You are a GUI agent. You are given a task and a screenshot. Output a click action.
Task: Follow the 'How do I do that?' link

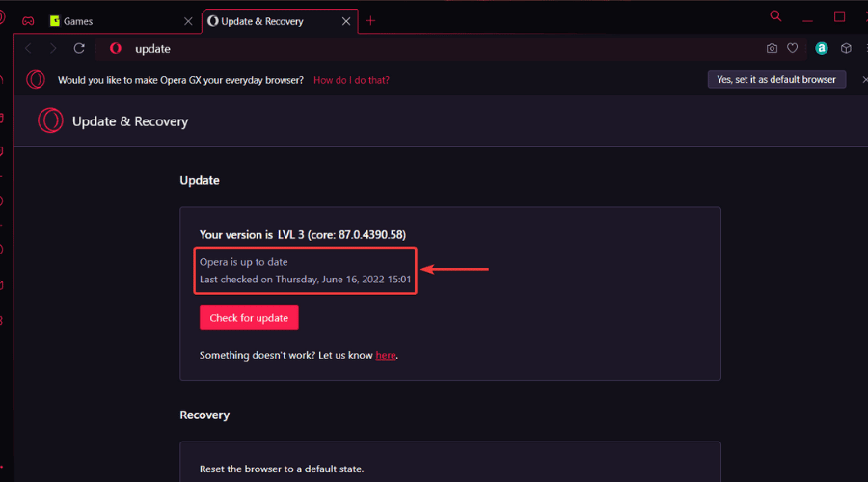point(351,80)
